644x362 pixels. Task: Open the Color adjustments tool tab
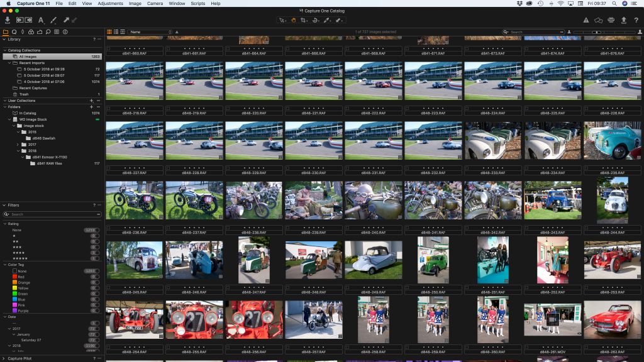31,32
